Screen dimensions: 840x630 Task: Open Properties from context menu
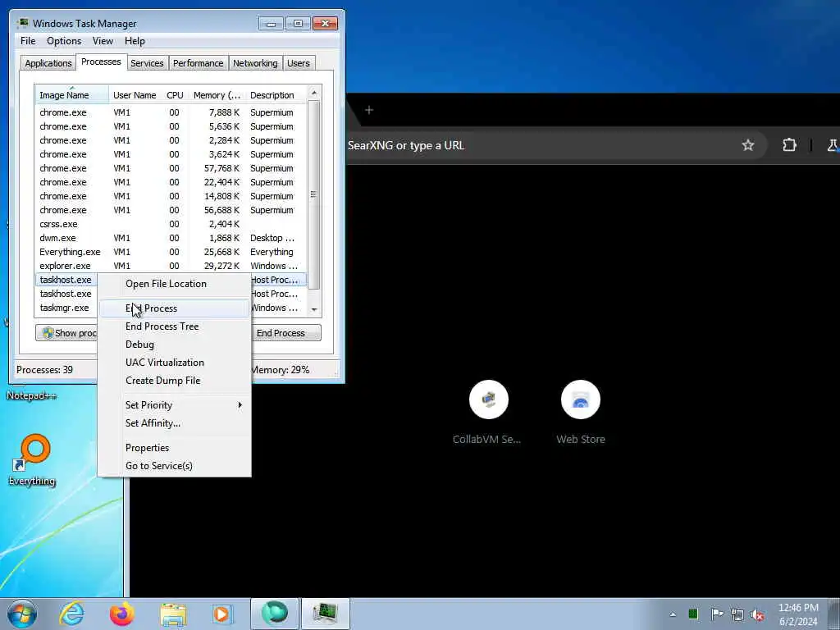[x=174, y=448]
